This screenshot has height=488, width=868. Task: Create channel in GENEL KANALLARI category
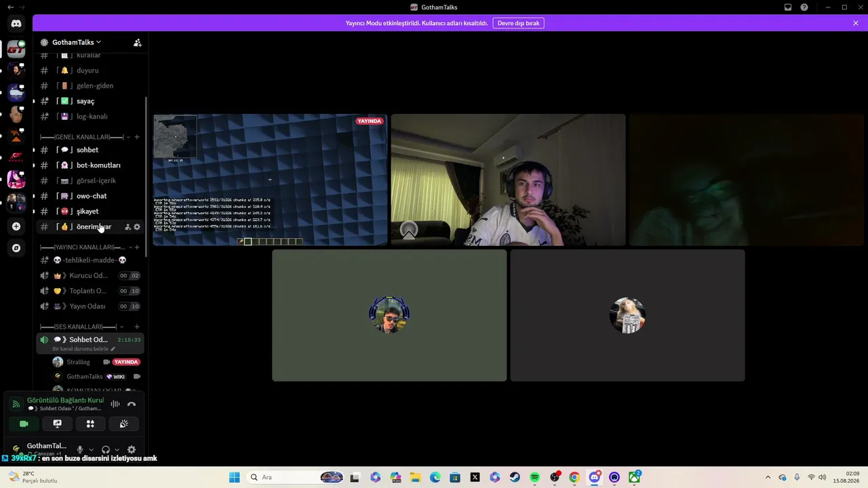click(x=137, y=137)
